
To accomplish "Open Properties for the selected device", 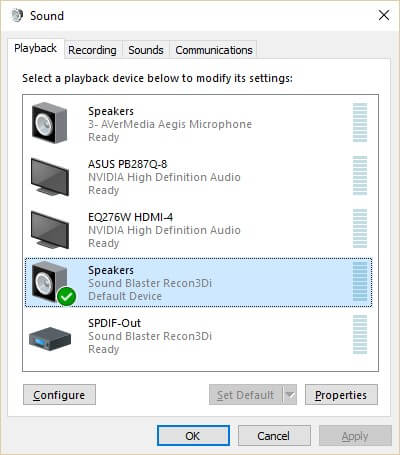I will click(341, 395).
